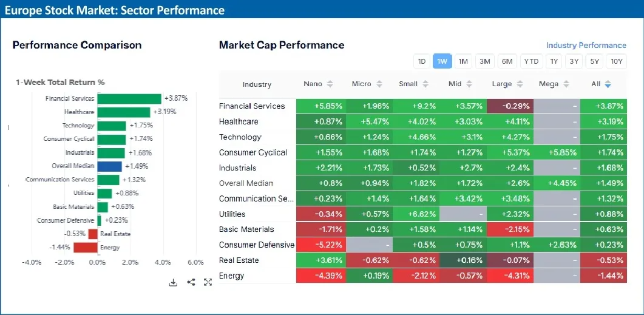
Task: Select the 1D time range
Action: 421,61
